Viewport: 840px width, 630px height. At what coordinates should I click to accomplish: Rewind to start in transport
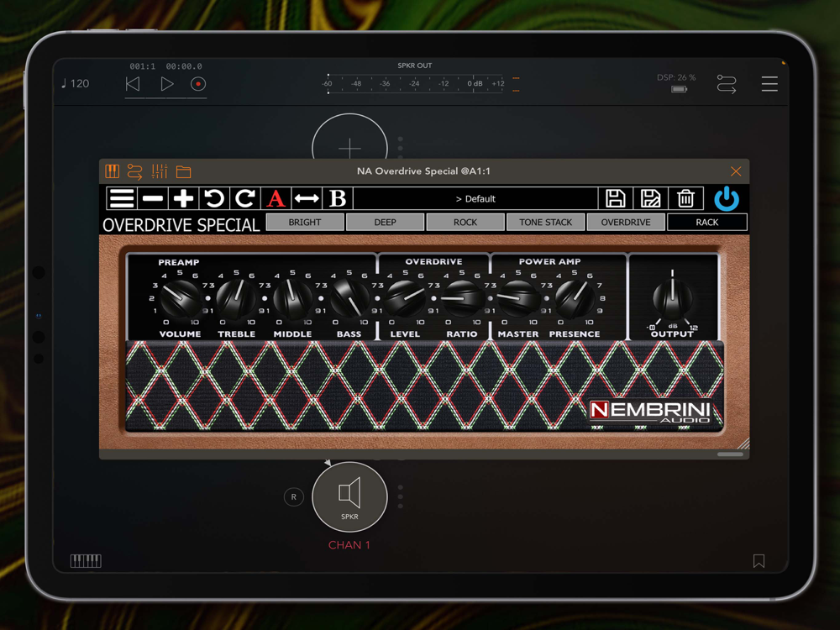pyautogui.click(x=133, y=84)
